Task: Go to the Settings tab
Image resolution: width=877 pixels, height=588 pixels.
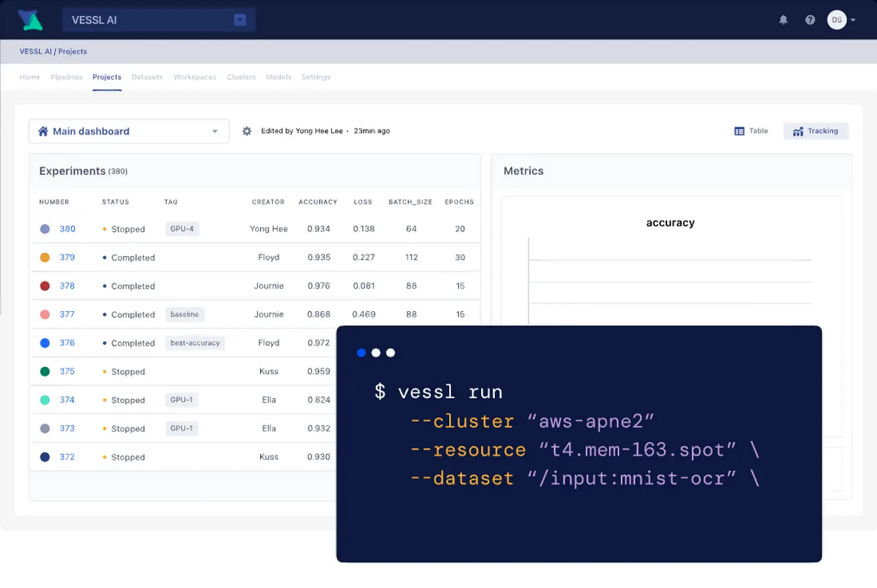Action: 316,77
